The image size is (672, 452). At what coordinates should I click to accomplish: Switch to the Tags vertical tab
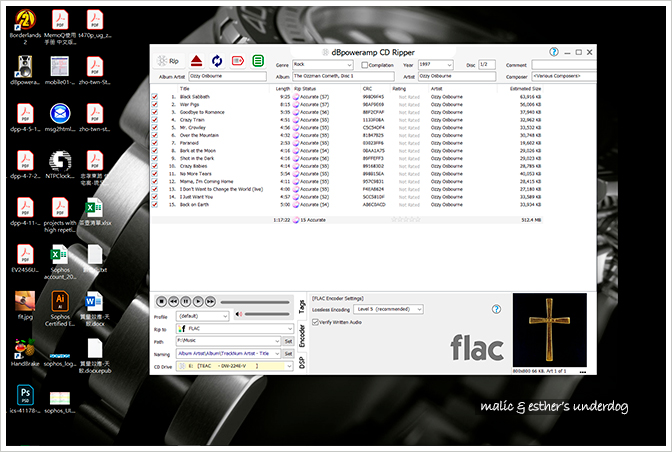(302, 307)
